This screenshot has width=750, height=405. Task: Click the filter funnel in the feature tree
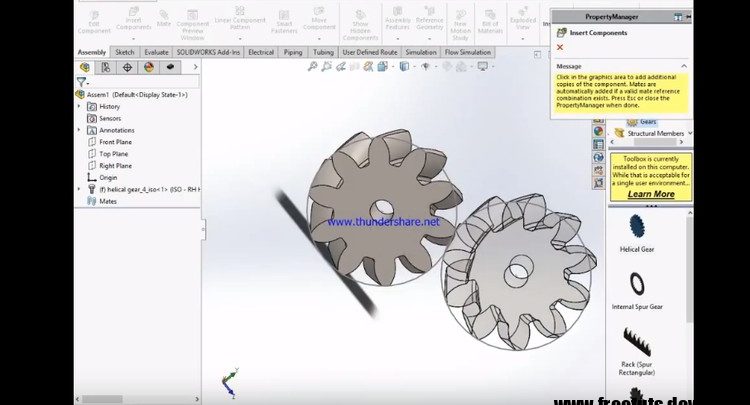point(82,82)
